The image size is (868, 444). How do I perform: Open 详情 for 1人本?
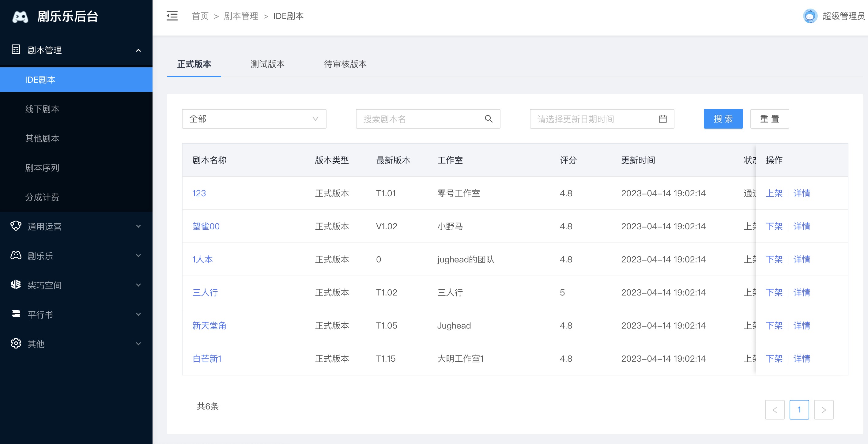coord(802,259)
